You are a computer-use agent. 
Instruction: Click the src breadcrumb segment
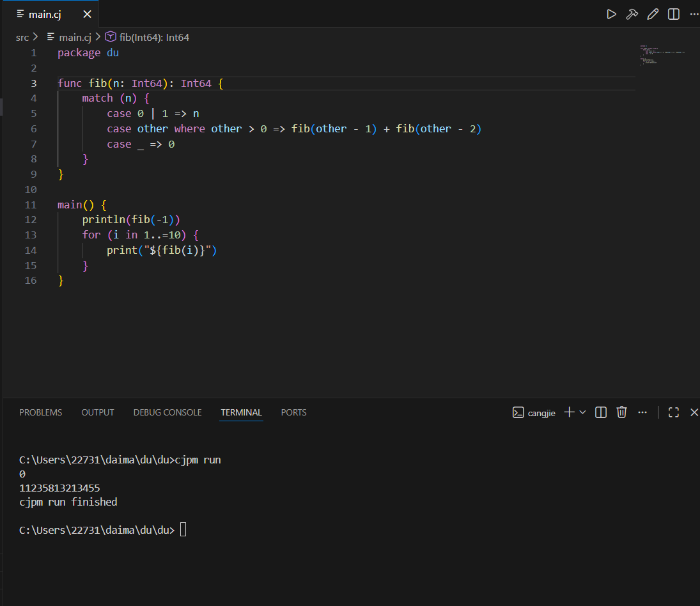(x=22, y=38)
